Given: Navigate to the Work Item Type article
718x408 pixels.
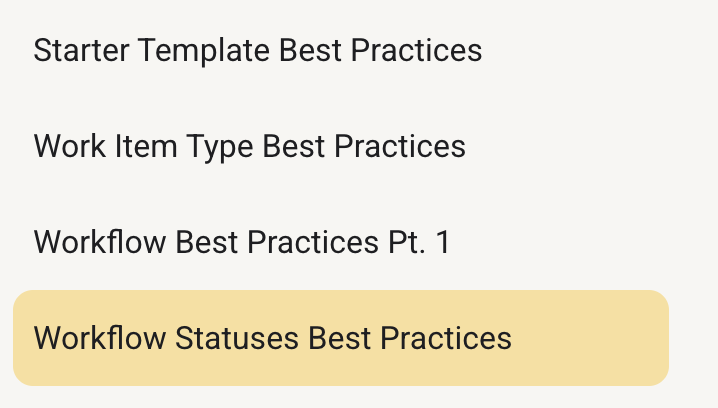Looking at the screenshot, I should coord(250,146).
